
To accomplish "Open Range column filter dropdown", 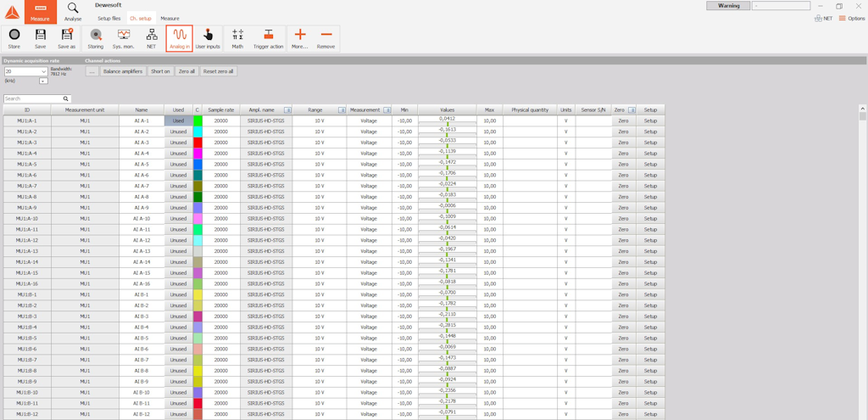I will 342,109.
